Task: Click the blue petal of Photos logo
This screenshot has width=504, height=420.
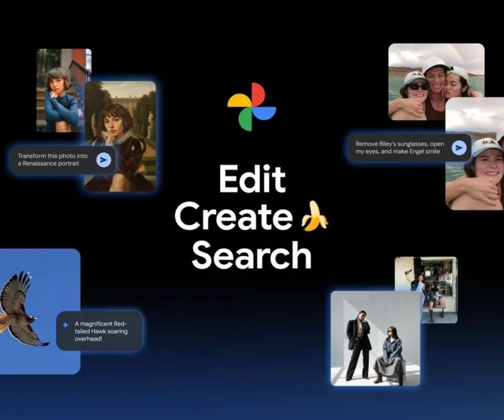Action: coord(264,113)
